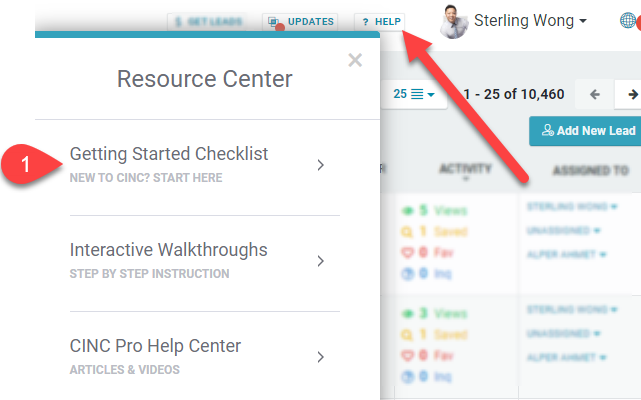The height and width of the screenshot is (400, 641).
Task: Click Add New Lead button
Action: point(587,131)
